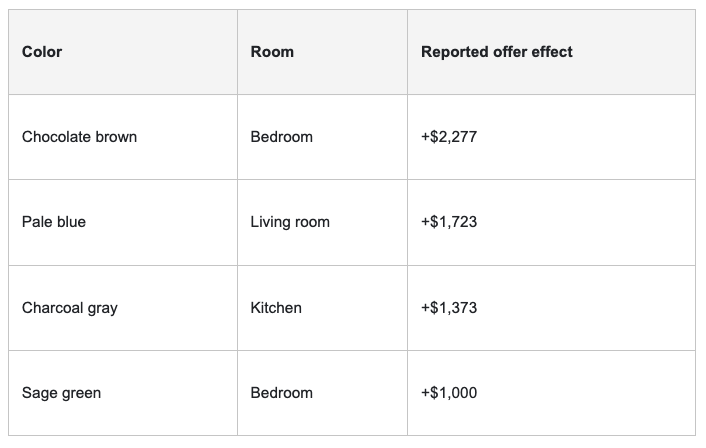
Task: Click empty space beside +$1,000
Action: [x=585, y=393]
